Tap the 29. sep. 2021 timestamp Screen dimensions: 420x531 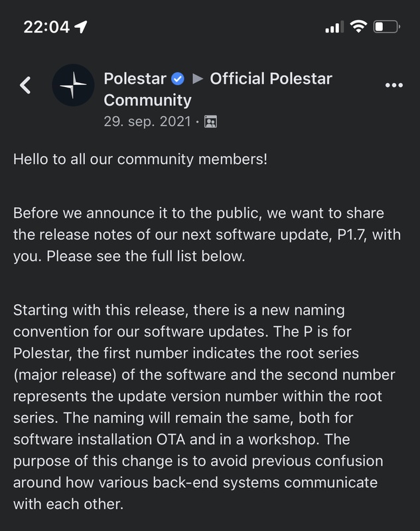[x=147, y=122]
